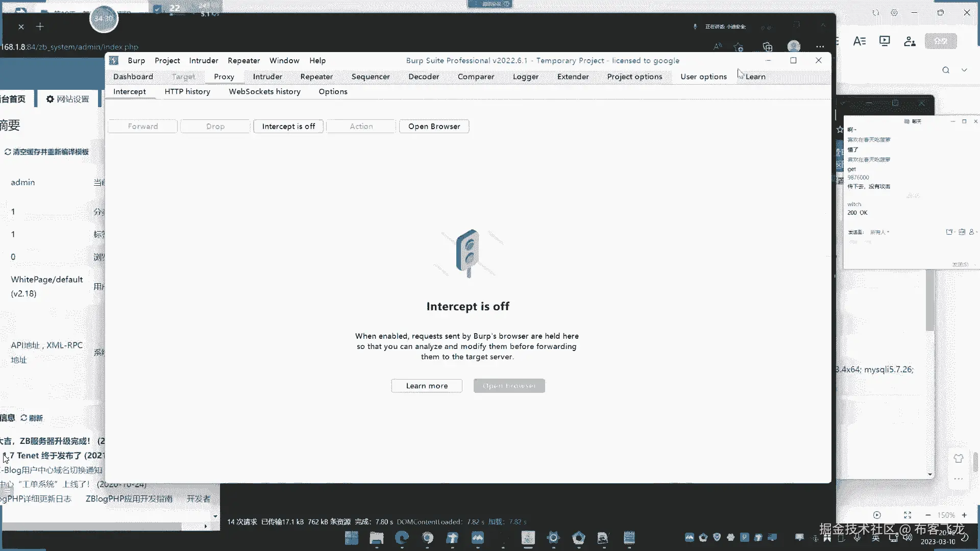Expand the chevron next to search icon
Screen dimensions: 980x551
coord(964,70)
